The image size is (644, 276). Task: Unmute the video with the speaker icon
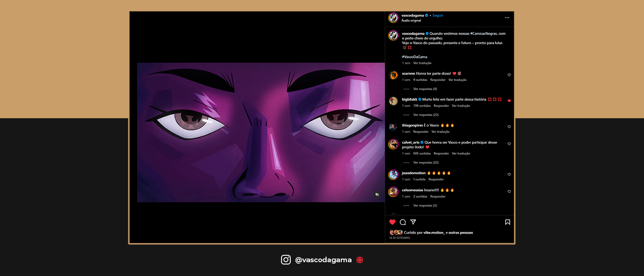377,195
